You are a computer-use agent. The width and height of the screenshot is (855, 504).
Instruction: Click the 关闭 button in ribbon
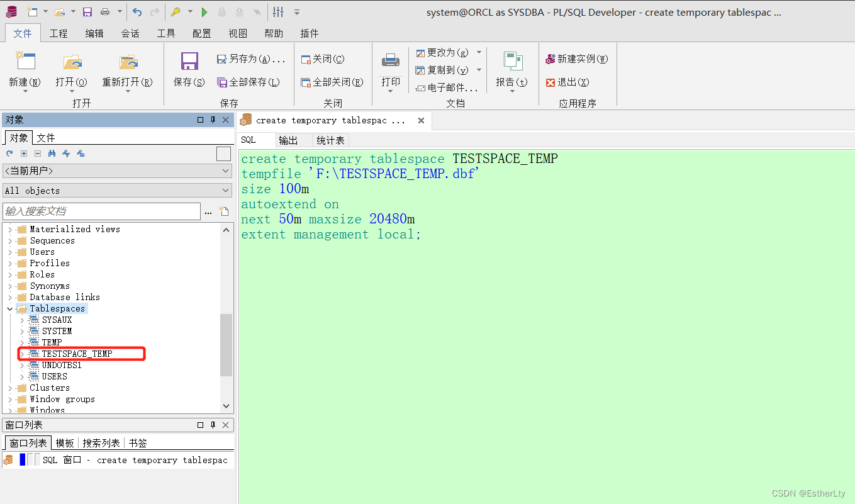coord(323,59)
